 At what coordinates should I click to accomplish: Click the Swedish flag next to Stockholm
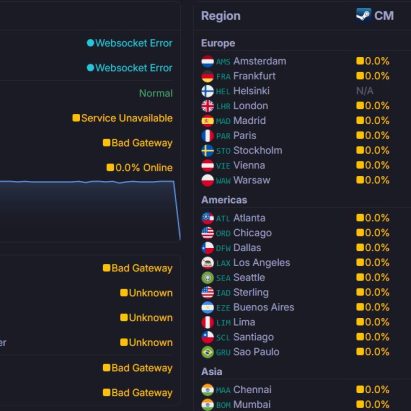[207, 151]
